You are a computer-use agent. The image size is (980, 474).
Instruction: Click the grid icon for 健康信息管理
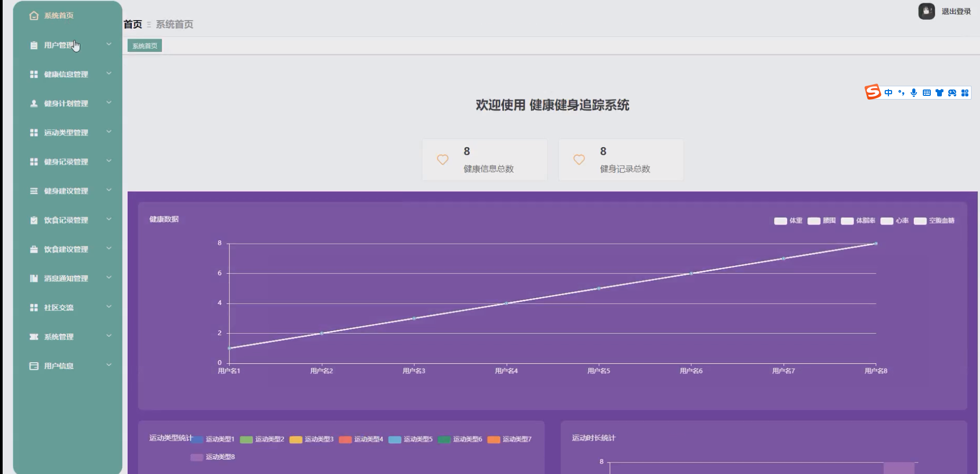pos(34,74)
